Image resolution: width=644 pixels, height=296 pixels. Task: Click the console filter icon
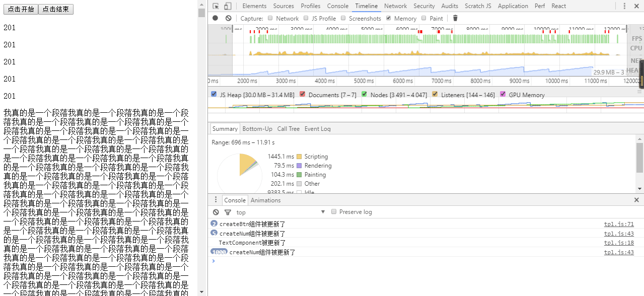tap(228, 212)
